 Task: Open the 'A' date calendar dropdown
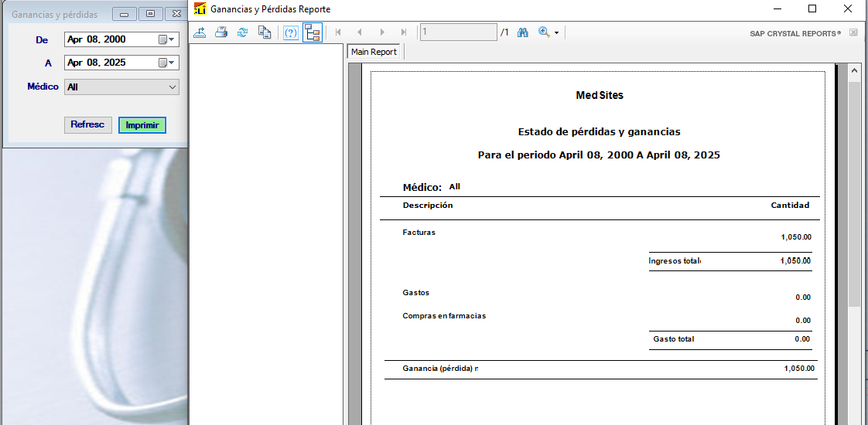(x=167, y=63)
